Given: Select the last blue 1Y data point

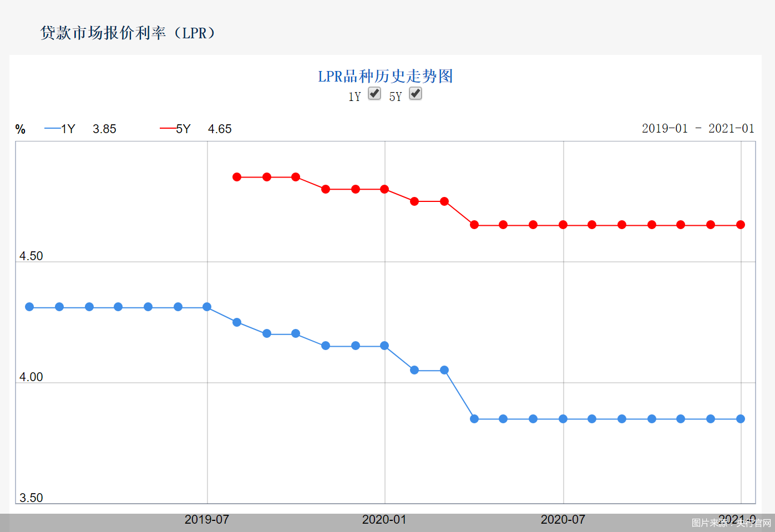Looking at the screenshot, I should [x=741, y=419].
